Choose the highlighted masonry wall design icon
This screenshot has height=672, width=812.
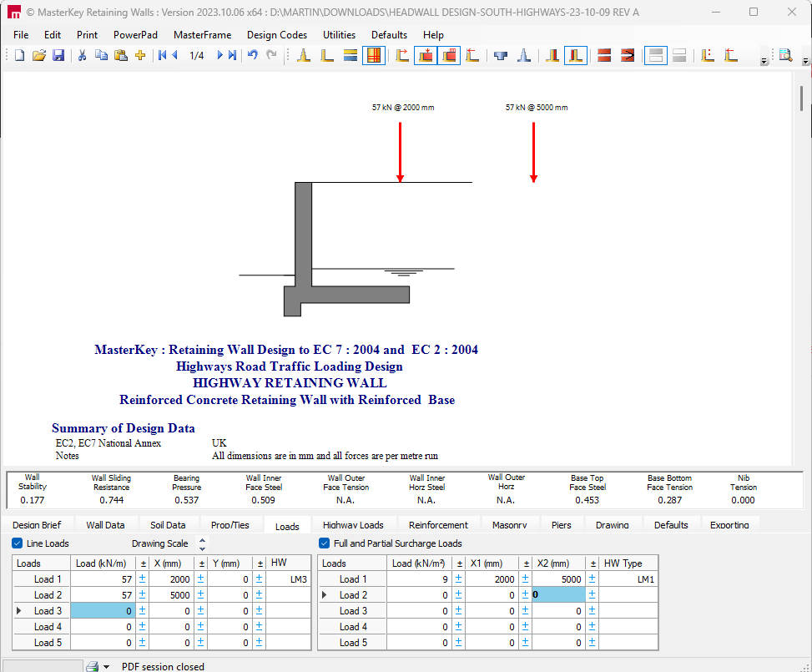pyautogui.click(x=373, y=55)
